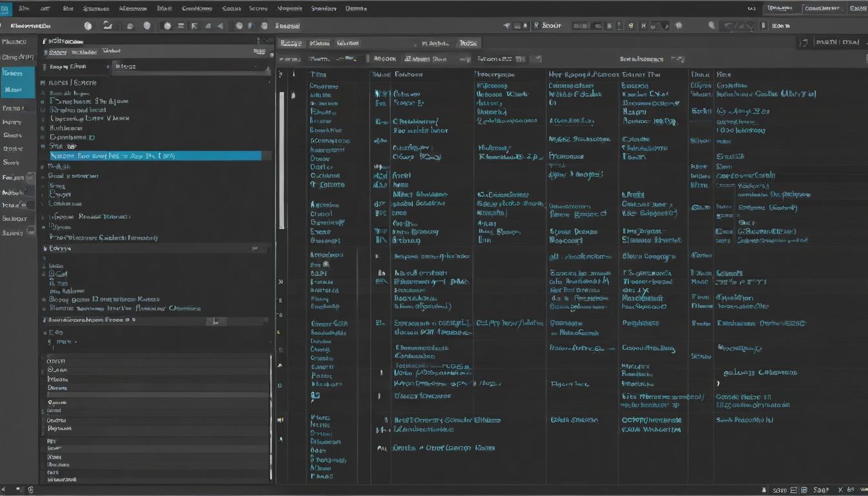
Task: Click the first circular tool icon on the toolbar
Action: coord(88,25)
